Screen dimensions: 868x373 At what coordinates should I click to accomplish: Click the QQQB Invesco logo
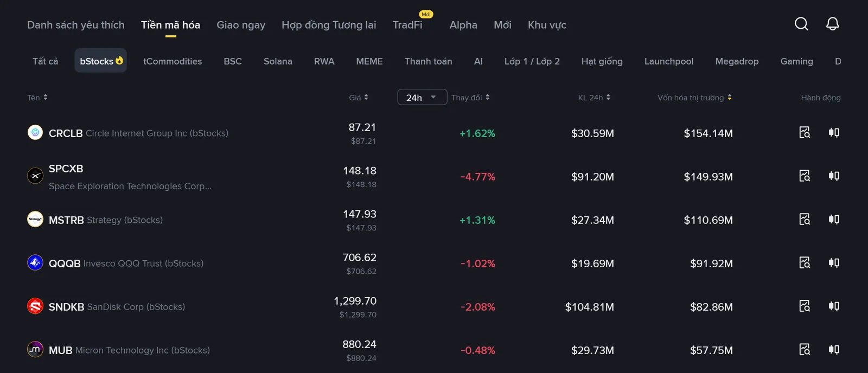pos(35,262)
